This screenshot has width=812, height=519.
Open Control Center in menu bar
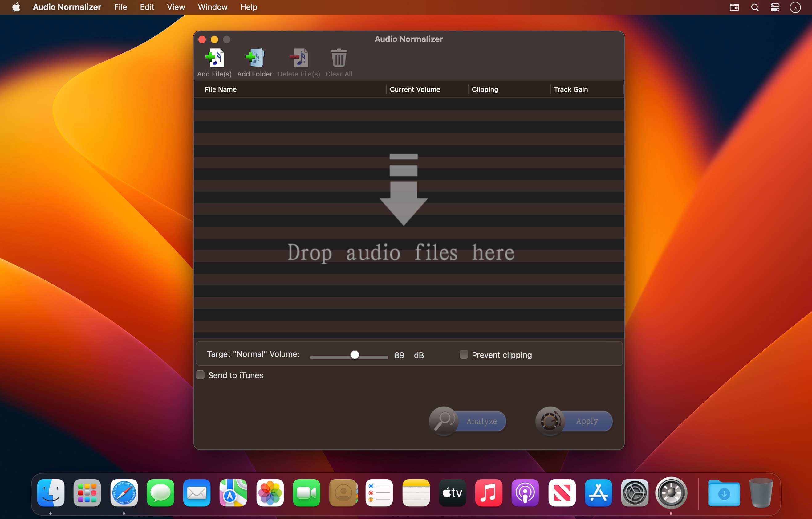(x=775, y=7)
